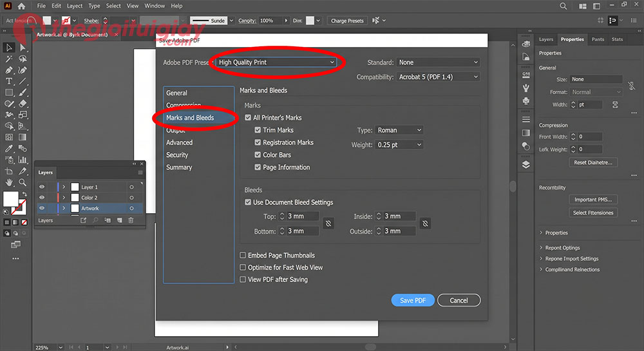Image resolution: width=644 pixels, height=351 pixels.
Task: Toggle the Trim Marks checkbox
Action: click(258, 129)
